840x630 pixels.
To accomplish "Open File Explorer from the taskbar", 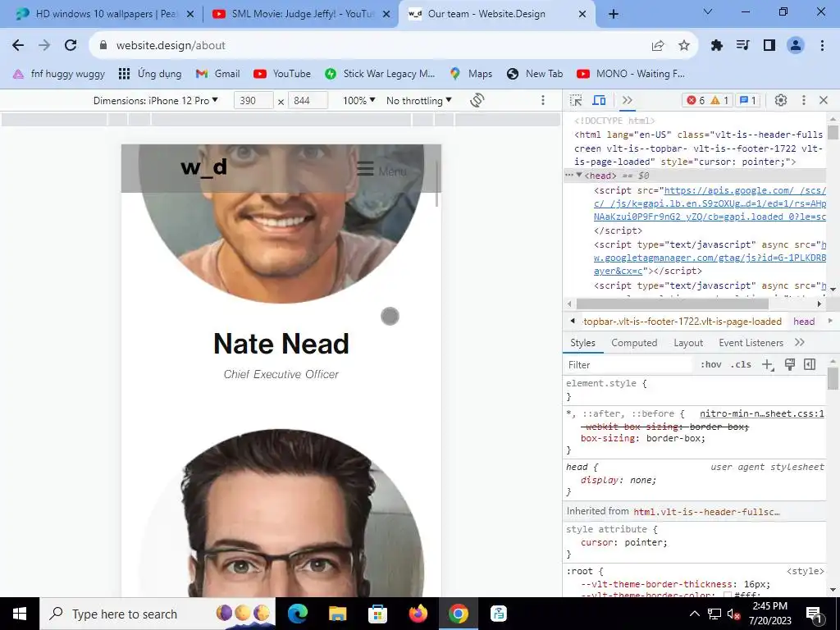I will (x=337, y=614).
